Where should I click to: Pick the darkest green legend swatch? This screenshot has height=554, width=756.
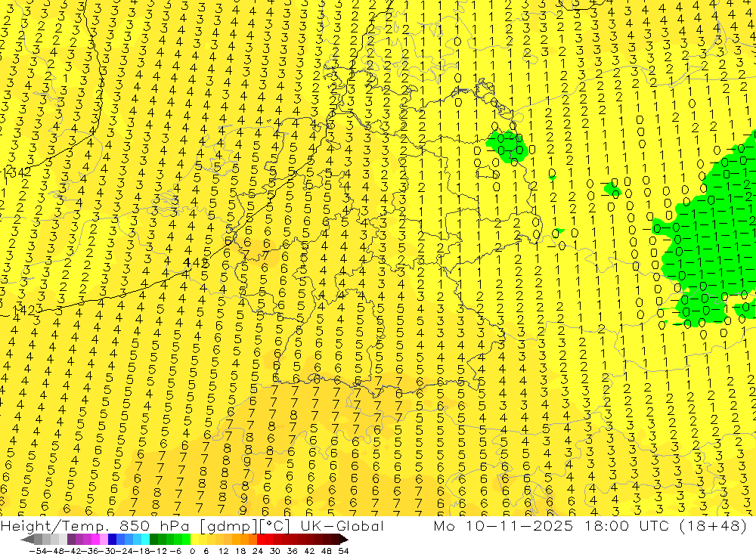(153, 540)
